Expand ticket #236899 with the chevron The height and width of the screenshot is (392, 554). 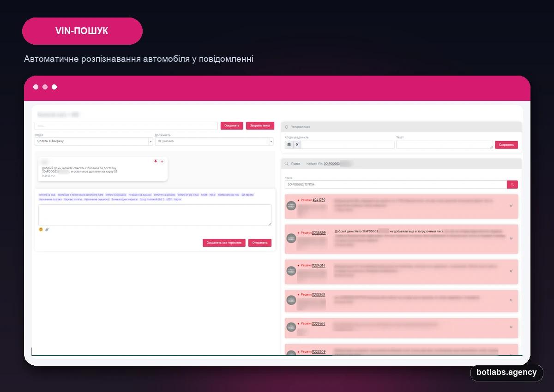pyautogui.click(x=511, y=238)
